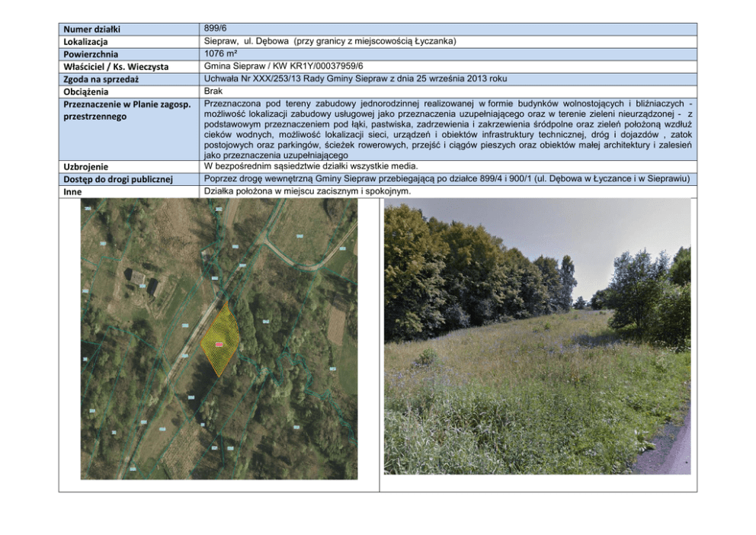Click the red label inside the highlighted parcel
This screenshot has height=535, width=756.
[x=219, y=345]
